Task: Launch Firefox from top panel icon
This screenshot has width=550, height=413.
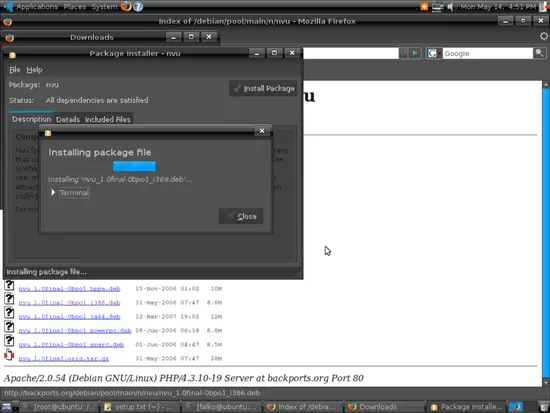Action: (126, 6)
